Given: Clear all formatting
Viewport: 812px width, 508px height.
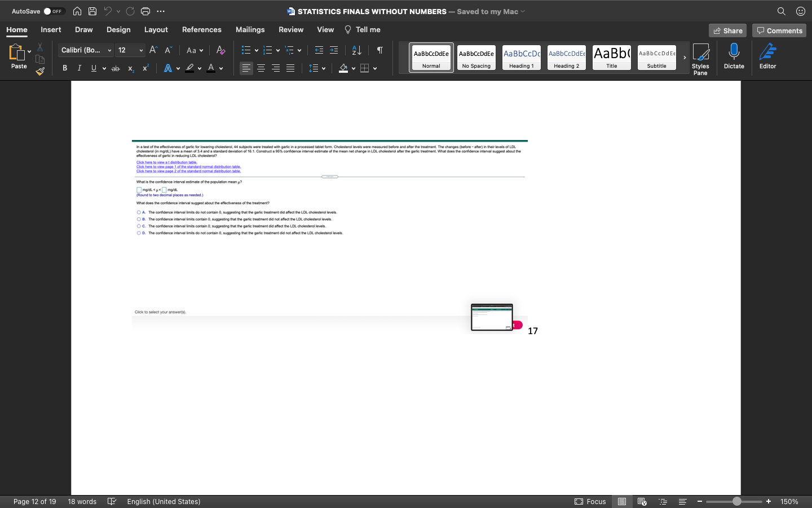Looking at the screenshot, I should click(221, 50).
